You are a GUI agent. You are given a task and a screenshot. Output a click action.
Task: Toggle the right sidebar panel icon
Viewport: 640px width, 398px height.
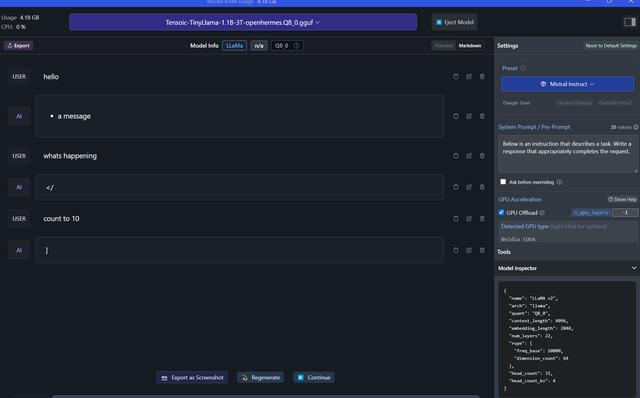click(629, 22)
